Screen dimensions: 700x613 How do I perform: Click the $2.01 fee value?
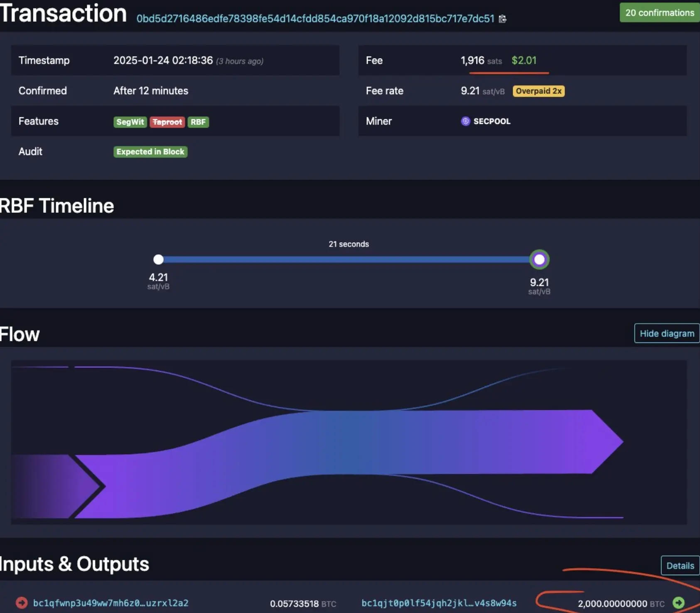[x=524, y=60]
